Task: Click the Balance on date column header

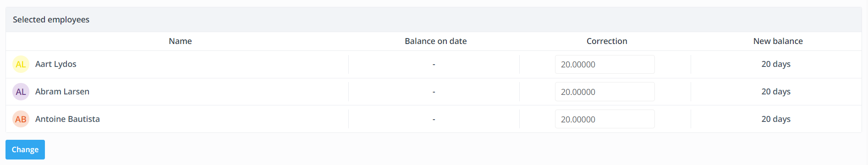Action: 436,41
